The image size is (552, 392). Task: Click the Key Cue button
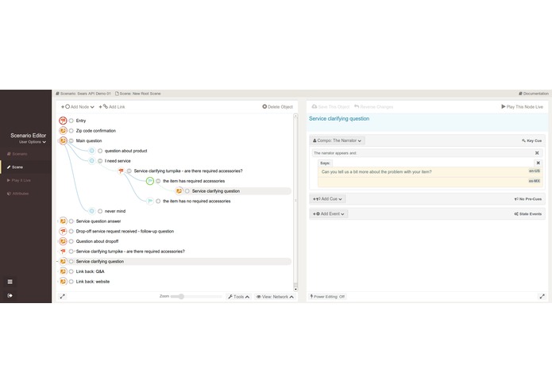[531, 140]
